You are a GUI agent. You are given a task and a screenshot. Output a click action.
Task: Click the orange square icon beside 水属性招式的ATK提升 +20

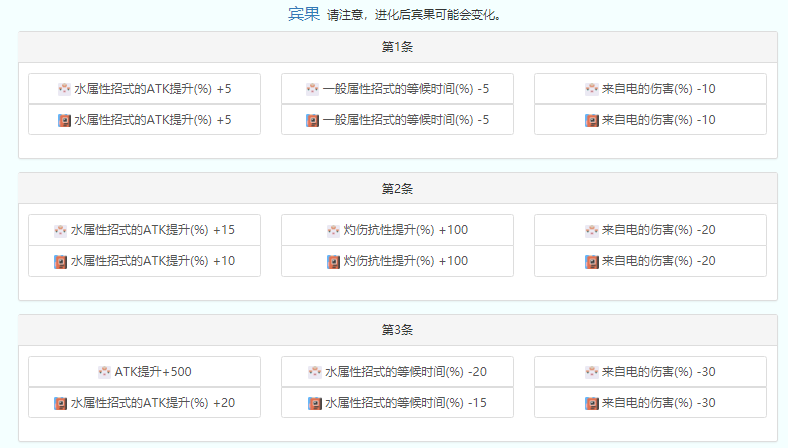(x=61, y=403)
